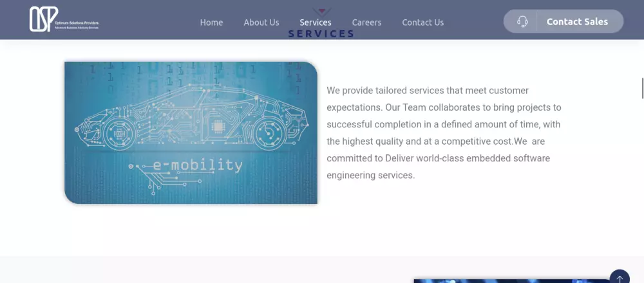Click the microchip icon inside the car graphic
The image size is (644, 283).
[x=218, y=125]
